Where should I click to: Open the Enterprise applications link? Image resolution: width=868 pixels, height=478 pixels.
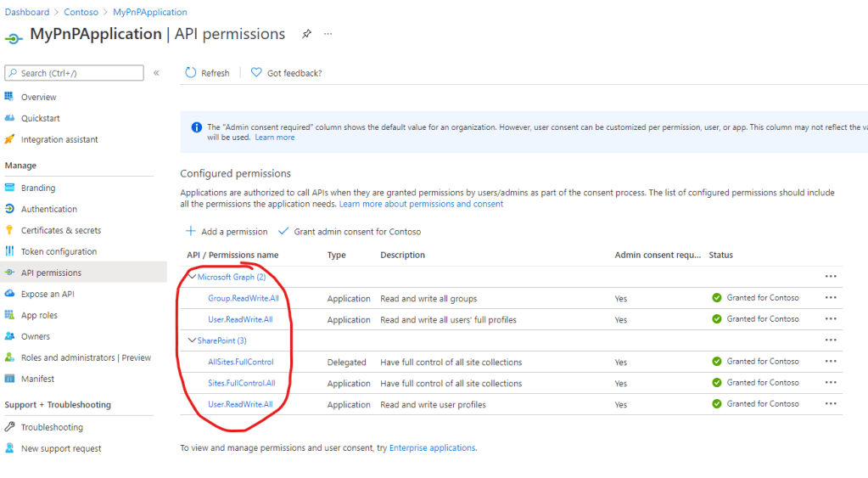[x=432, y=447]
